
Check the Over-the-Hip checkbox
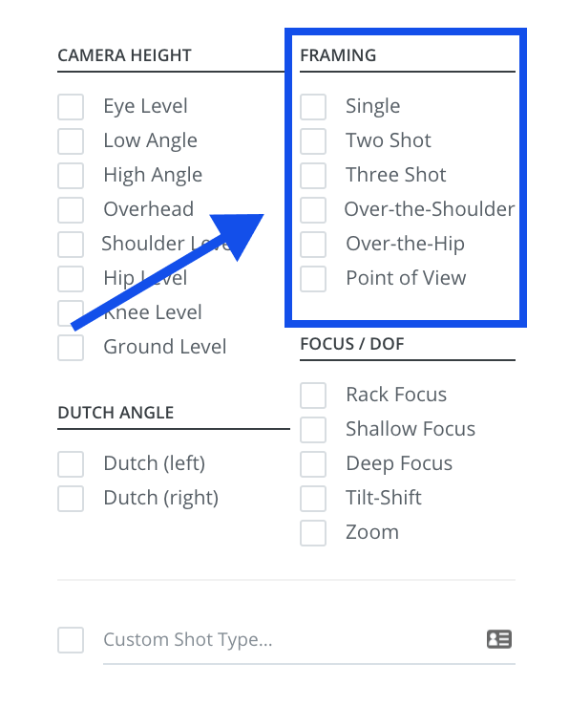[313, 245]
